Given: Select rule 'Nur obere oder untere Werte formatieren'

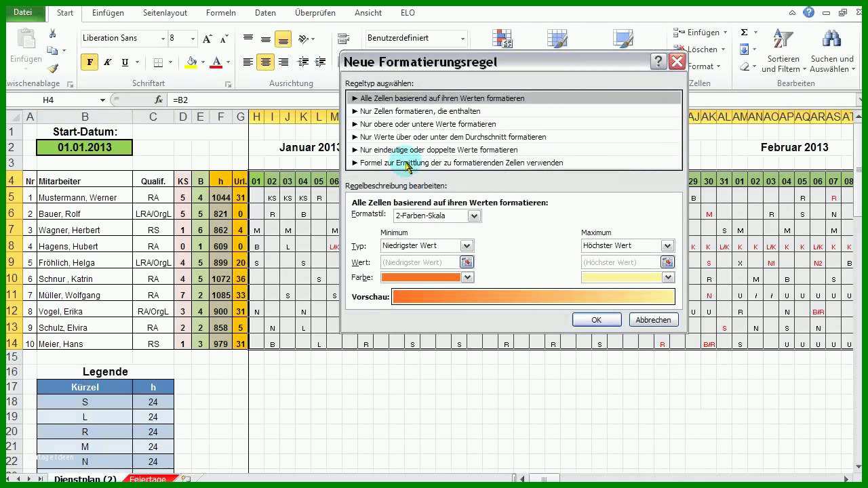Looking at the screenshot, I should point(513,124).
